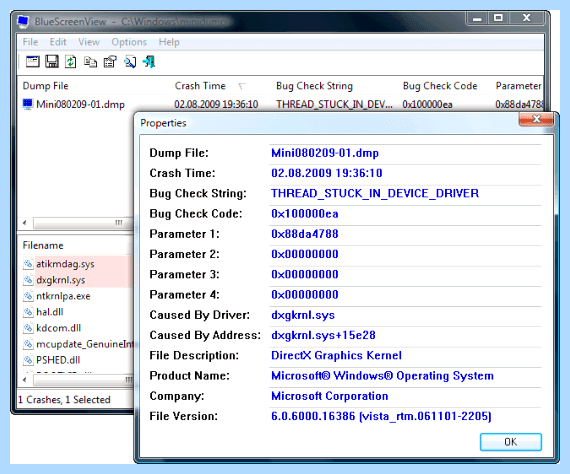Click the Dump File value in Properties
This screenshot has width=570, height=474.
coord(325,153)
